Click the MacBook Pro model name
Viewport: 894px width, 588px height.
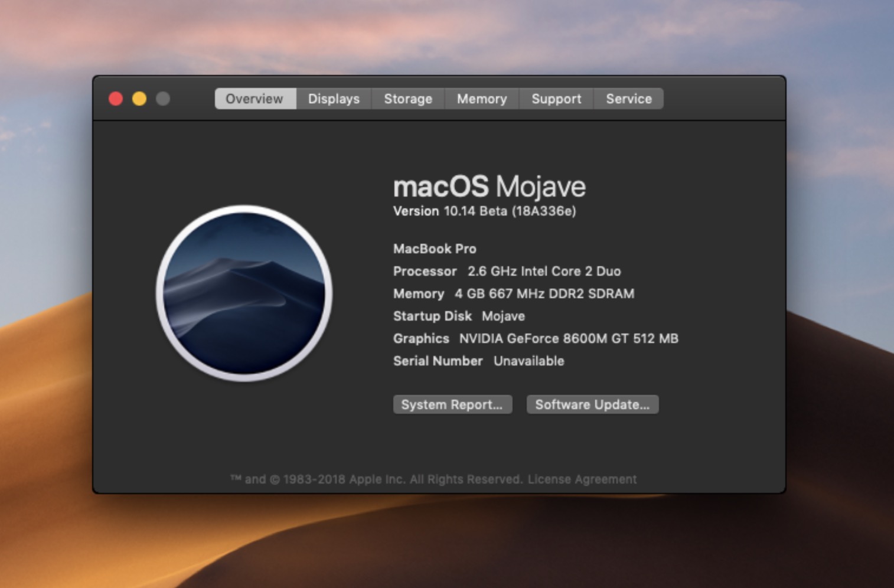435,249
